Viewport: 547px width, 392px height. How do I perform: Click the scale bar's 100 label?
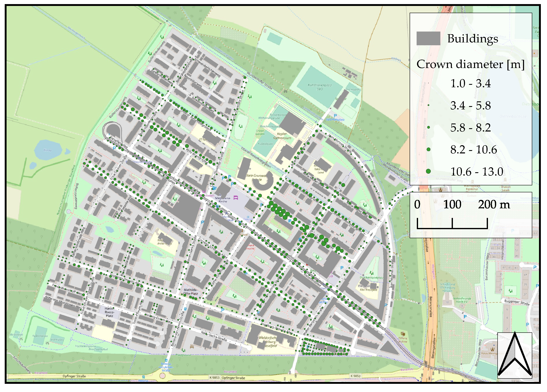click(x=452, y=204)
